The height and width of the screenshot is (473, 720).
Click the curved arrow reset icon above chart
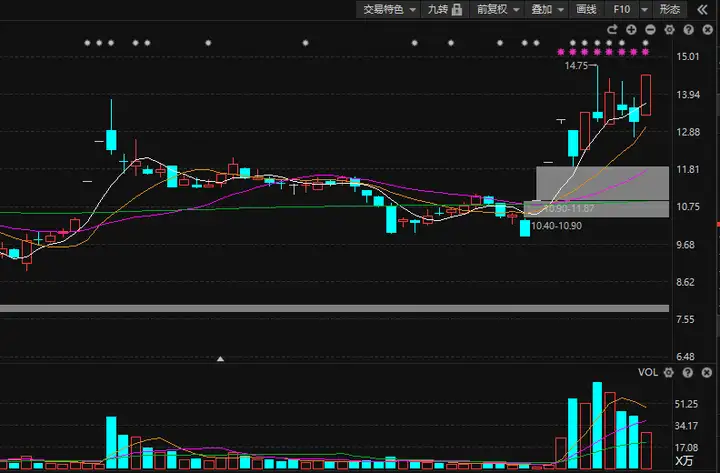point(612,30)
